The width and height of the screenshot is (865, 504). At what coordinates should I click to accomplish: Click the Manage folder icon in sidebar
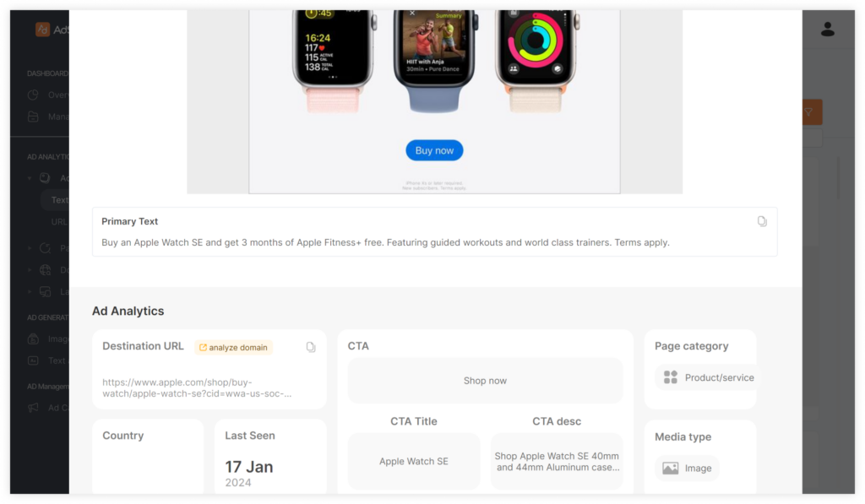point(33,117)
